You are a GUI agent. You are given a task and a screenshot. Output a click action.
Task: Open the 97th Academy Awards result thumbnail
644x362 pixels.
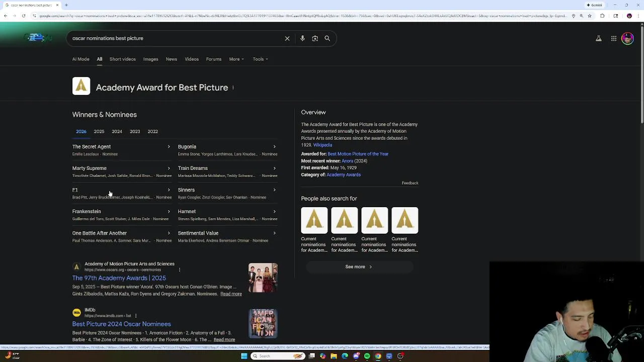(263, 278)
